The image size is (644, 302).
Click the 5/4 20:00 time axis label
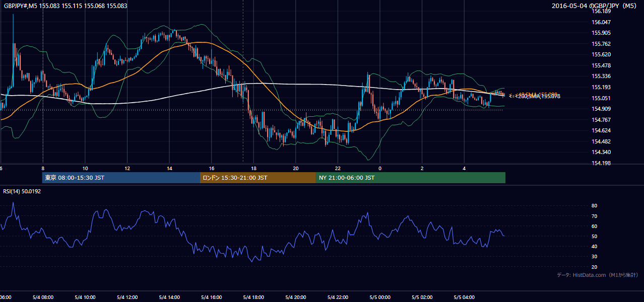pos(295,297)
